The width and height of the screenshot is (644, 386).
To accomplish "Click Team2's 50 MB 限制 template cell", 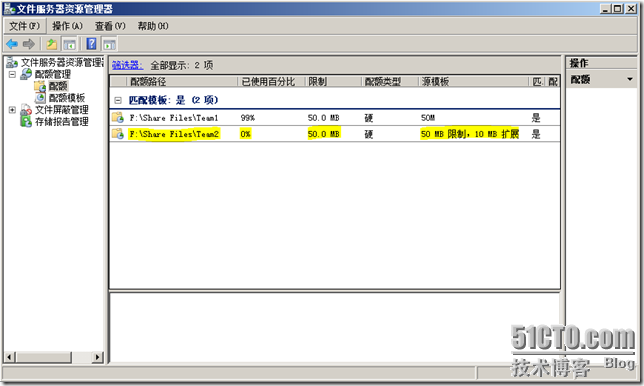I will click(470, 134).
